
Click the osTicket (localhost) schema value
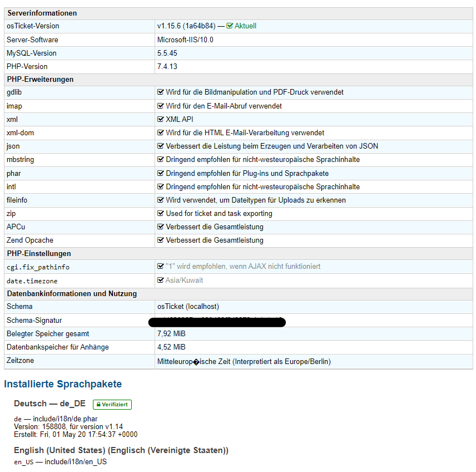[188, 307]
